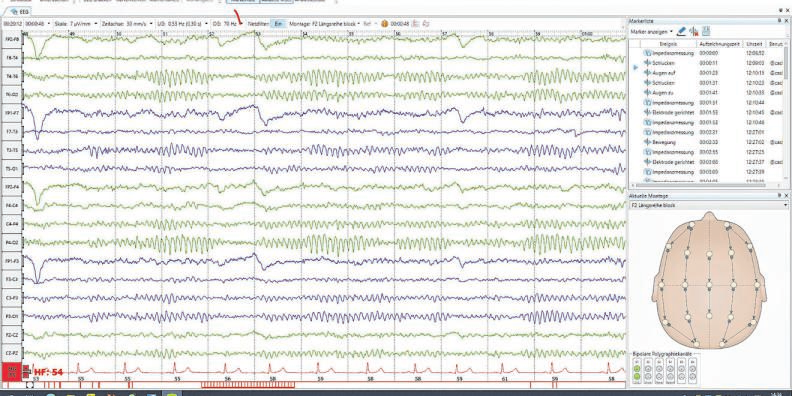Click the orange clock icon beside 00:00:48
Image resolution: width=792 pixels, height=396 pixels.
tap(384, 23)
